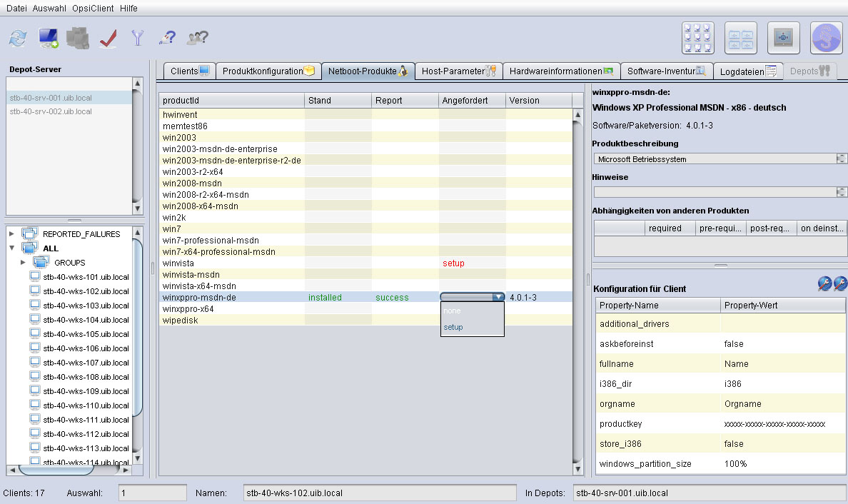The width and height of the screenshot is (848, 504).
Task: Click the client tree horizontal scrollbar thumb
Action: [56, 470]
